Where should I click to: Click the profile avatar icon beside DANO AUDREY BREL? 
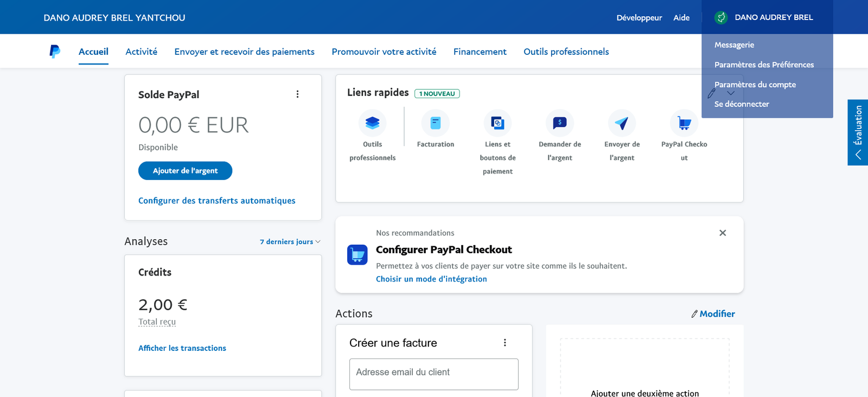[721, 17]
